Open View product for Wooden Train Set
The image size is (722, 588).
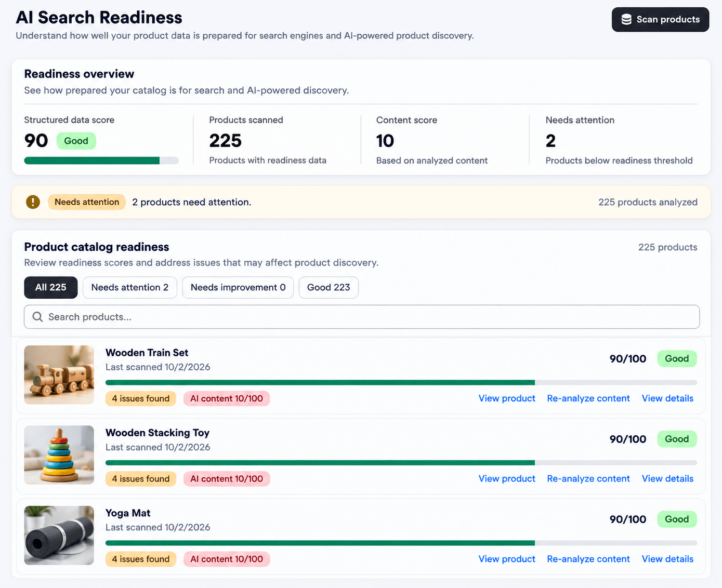[x=507, y=398]
